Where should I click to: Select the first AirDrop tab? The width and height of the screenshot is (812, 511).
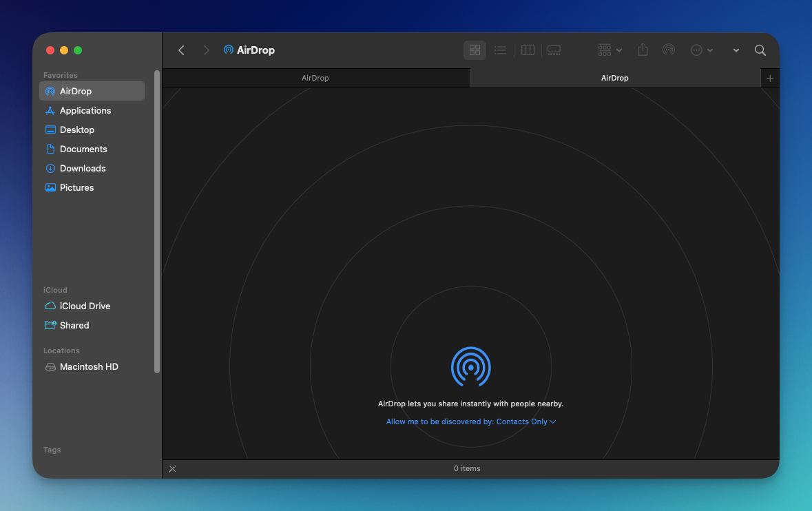pyautogui.click(x=315, y=79)
